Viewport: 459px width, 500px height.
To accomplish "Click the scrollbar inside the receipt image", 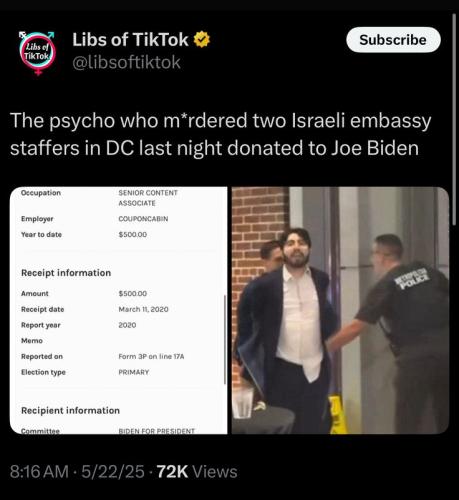I will tap(225, 339).
